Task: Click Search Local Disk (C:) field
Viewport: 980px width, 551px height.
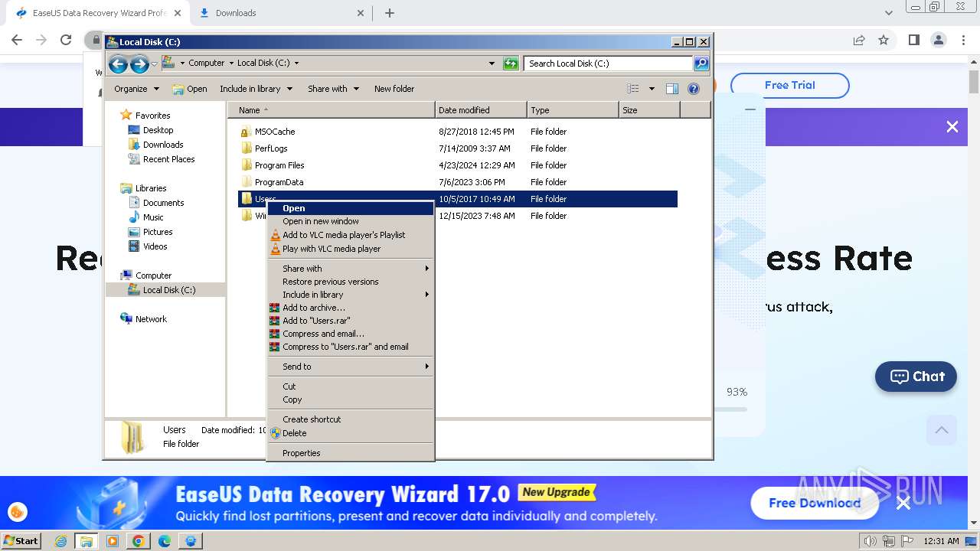Action: pos(608,64)
